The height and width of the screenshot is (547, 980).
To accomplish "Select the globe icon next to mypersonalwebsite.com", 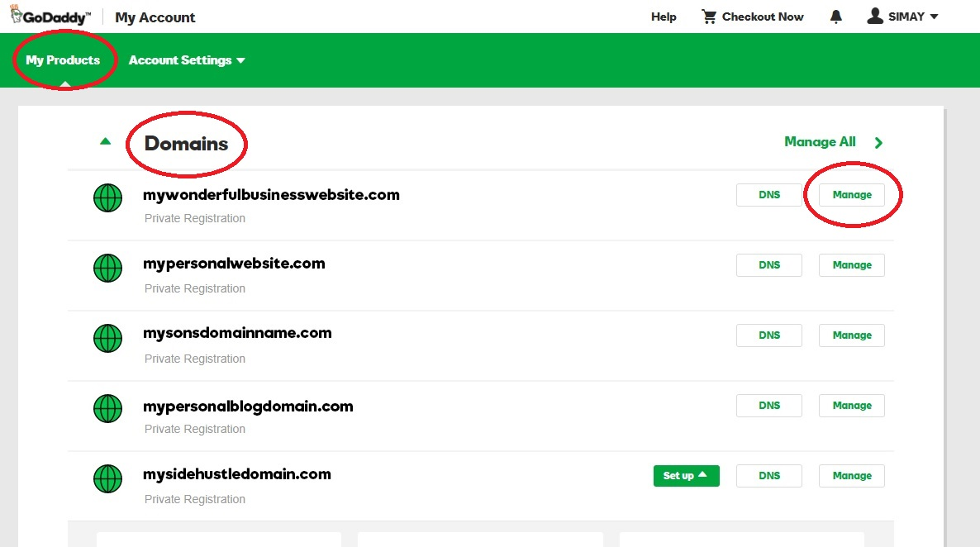I will click(107, 268).
